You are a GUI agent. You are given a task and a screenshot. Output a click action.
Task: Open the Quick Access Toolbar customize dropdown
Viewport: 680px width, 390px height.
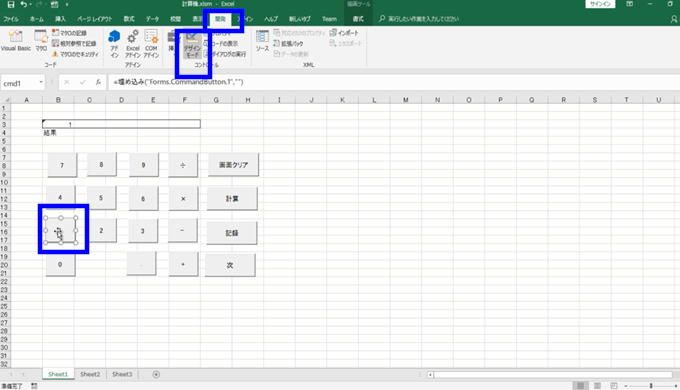(x=67, y=4)
